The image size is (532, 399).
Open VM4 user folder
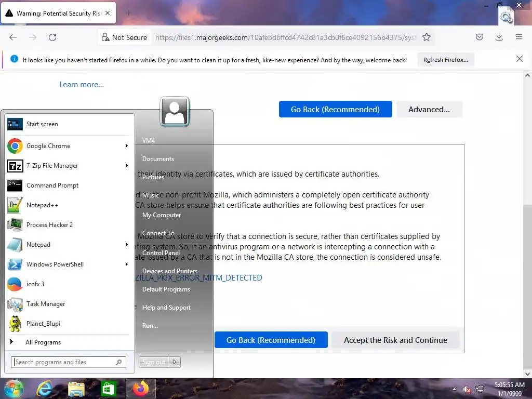[x=149, y=140]
